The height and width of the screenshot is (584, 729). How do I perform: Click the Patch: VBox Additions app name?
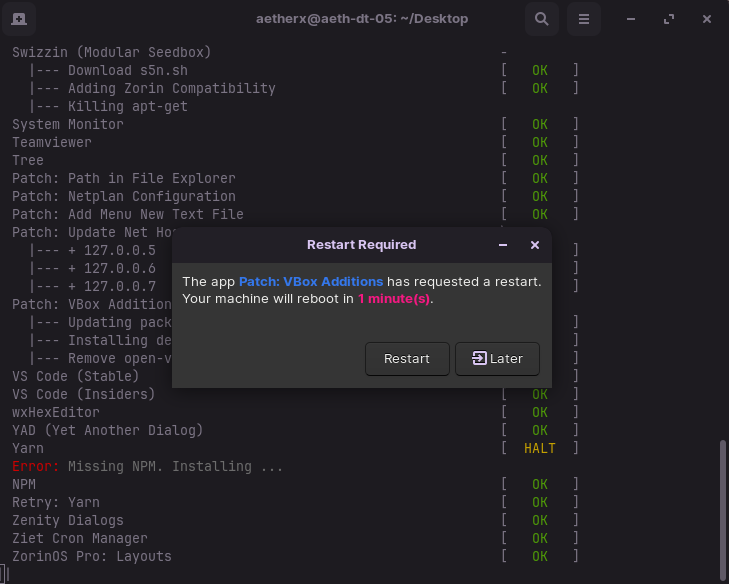point(311,282)
